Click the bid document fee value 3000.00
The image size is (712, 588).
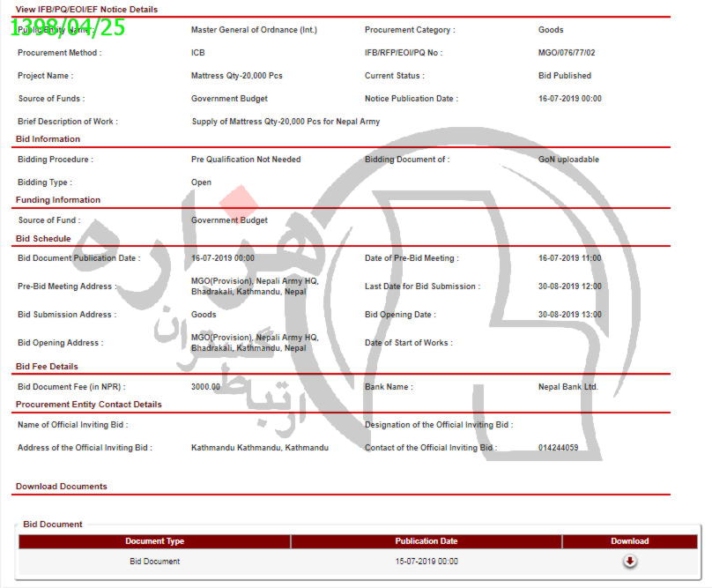205,387
